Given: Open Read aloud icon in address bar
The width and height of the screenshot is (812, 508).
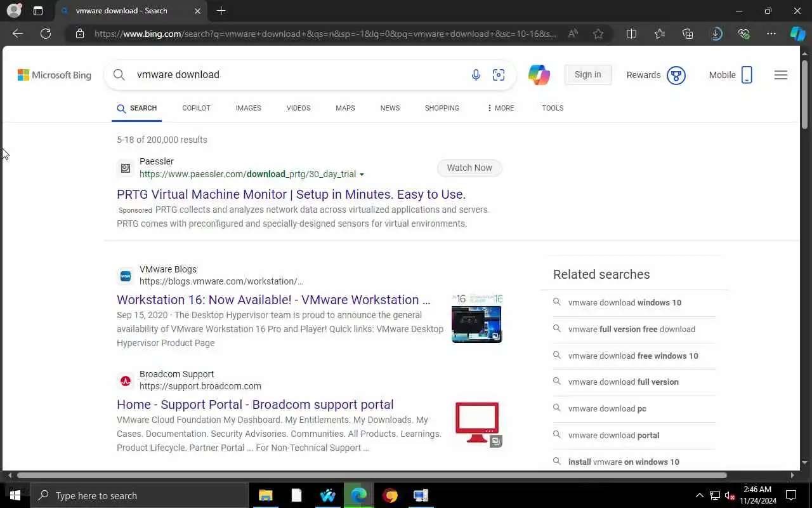Looking at the screenshot, I should (x=573, y=34).
